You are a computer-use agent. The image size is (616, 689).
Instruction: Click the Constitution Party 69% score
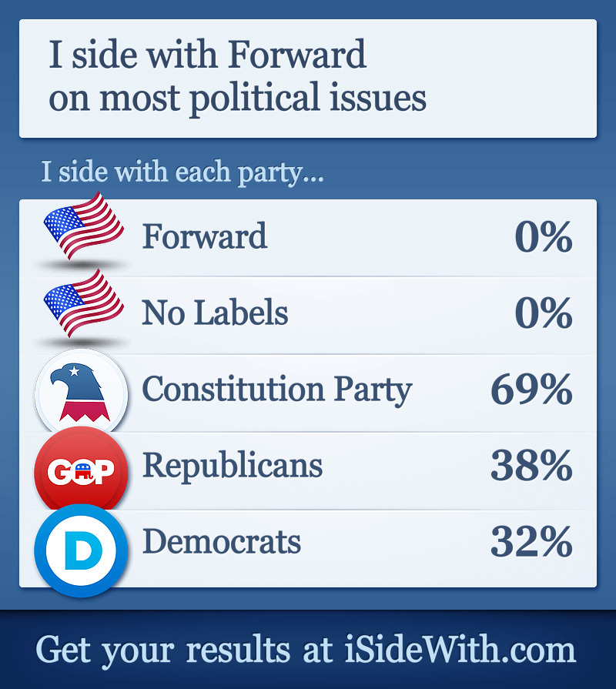point(531,390)
